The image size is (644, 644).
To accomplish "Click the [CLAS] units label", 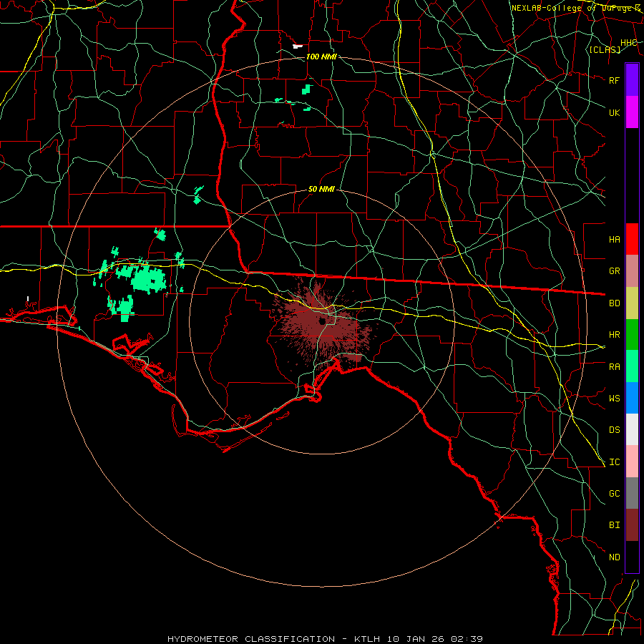I will (x=605, y=50).
